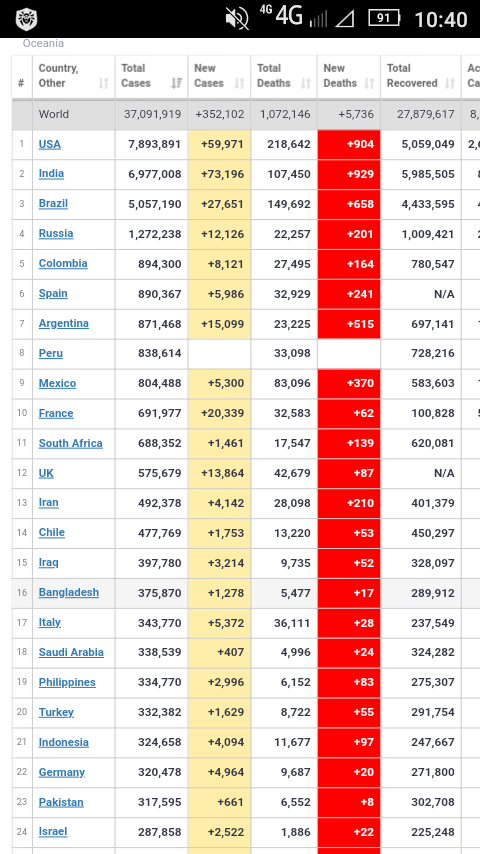Sort by Total Recovered arrow icon
Screen dimensions: 480x854
449,83
